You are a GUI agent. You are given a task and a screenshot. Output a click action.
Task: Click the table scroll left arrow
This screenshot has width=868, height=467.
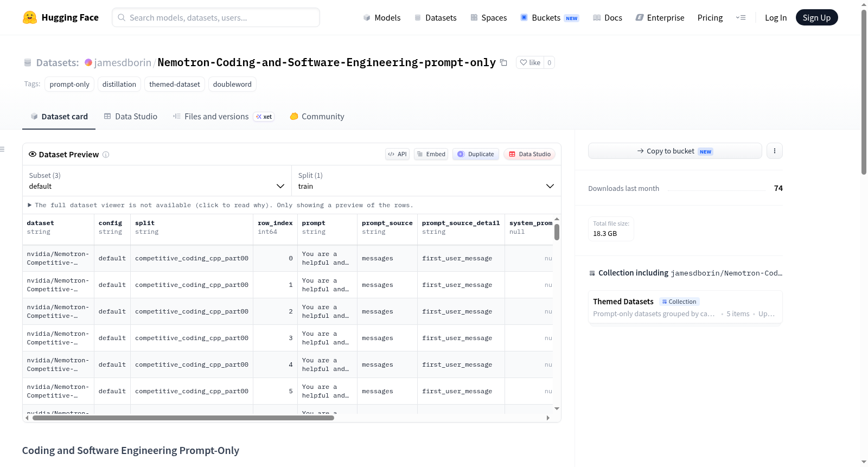[27, 418]
